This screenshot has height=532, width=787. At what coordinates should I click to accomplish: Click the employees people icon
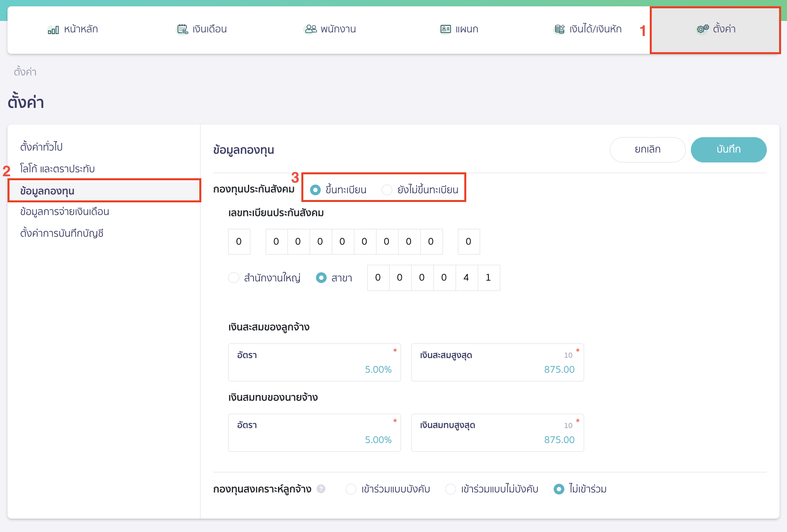[x=311, y=29]
